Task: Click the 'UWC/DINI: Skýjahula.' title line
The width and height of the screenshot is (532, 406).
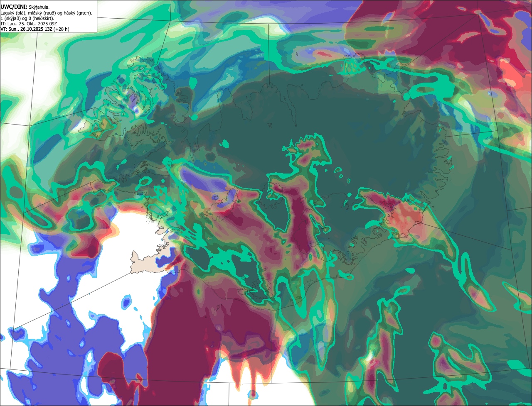Action: click(x=25, y=7)
